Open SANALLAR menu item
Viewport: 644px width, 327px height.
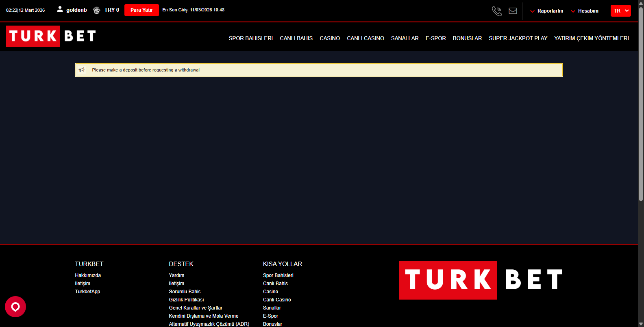pyautogui.click(x=405, y=38)
